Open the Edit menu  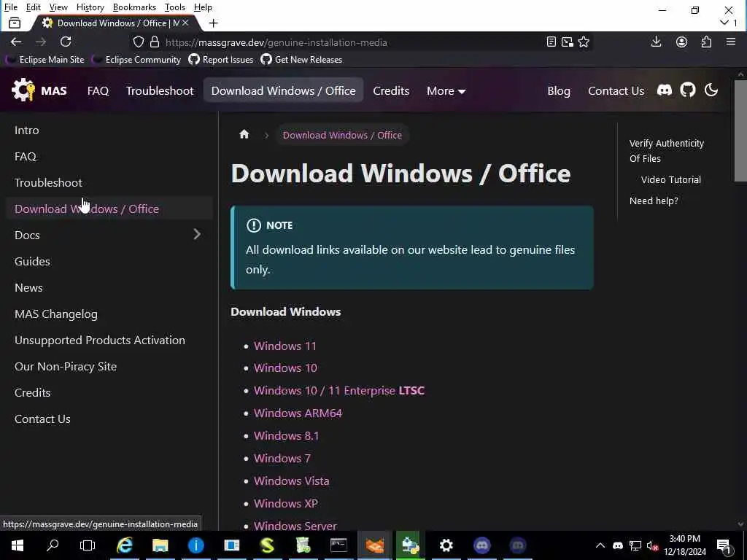tap(34, 7)
